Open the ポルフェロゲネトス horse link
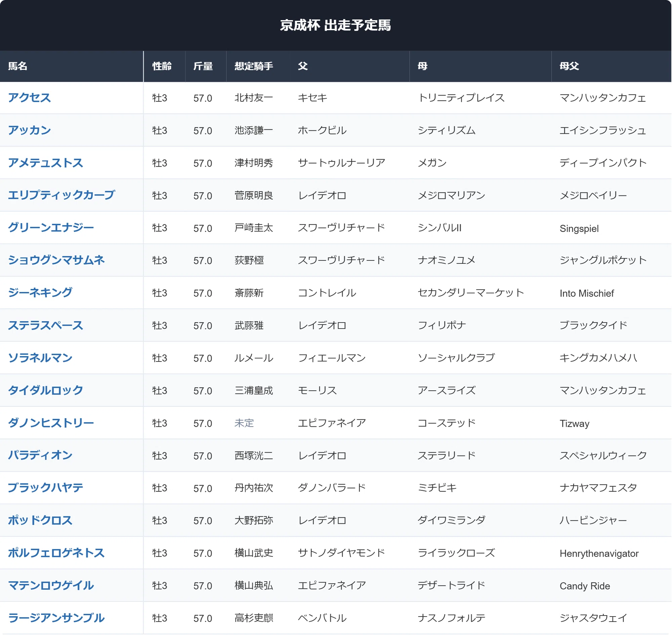 pyautogui.click(x=56, y=553)
